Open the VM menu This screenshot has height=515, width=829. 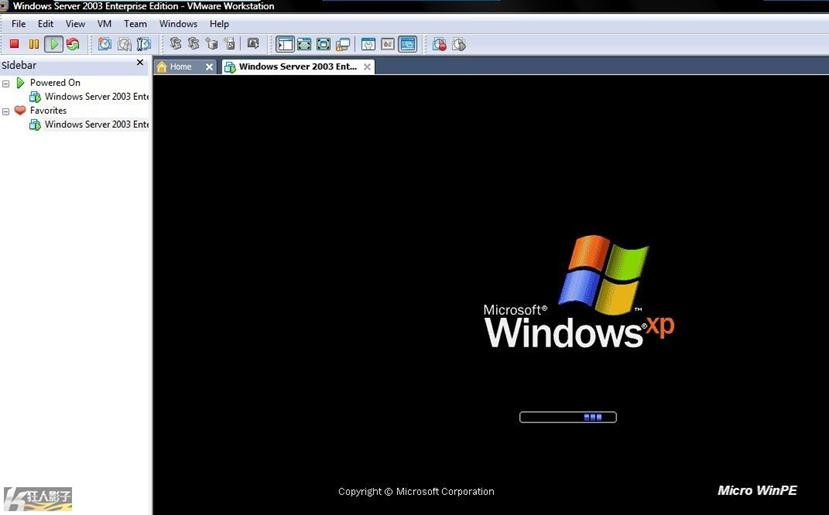coord(104,24)
